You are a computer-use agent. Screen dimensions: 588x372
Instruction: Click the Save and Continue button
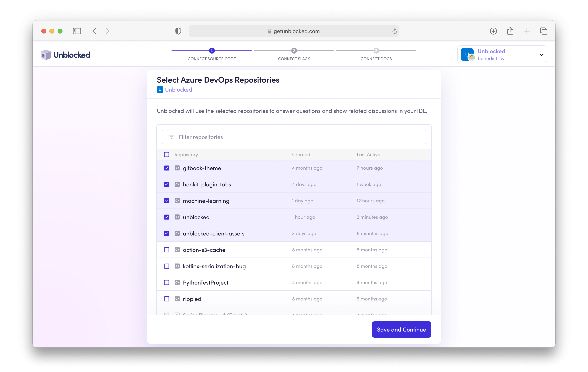[x=401, y=329]
